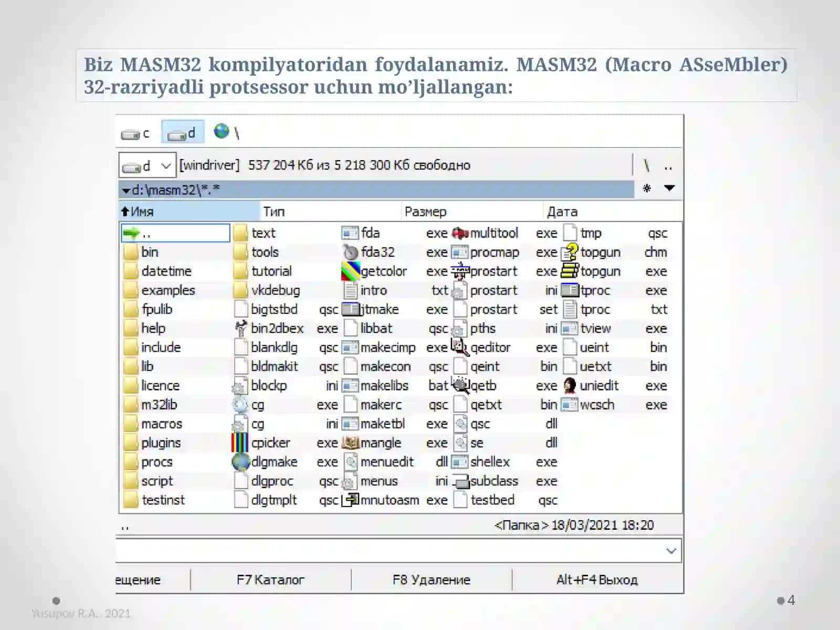Select the shellex exe icon

460,462
